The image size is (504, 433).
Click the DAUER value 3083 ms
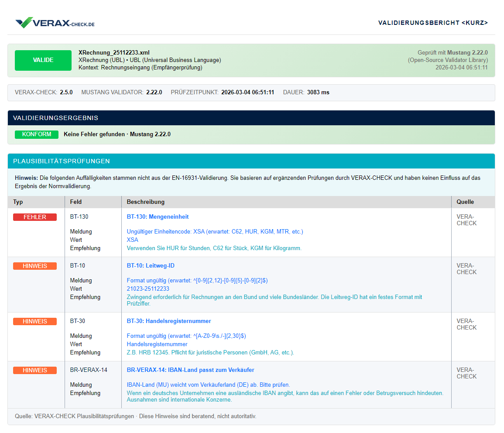pyautogui.click(x=318, y=92)
